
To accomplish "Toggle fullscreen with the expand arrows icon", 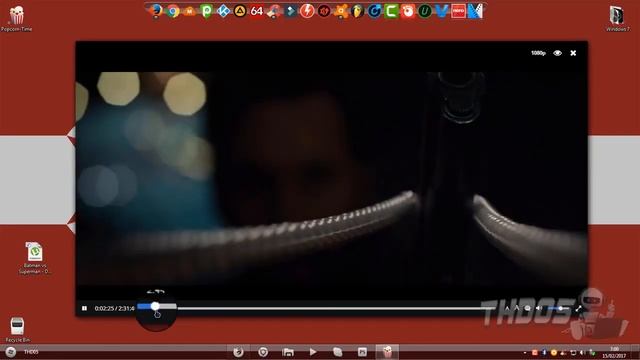I will click(x=578, y=308).
